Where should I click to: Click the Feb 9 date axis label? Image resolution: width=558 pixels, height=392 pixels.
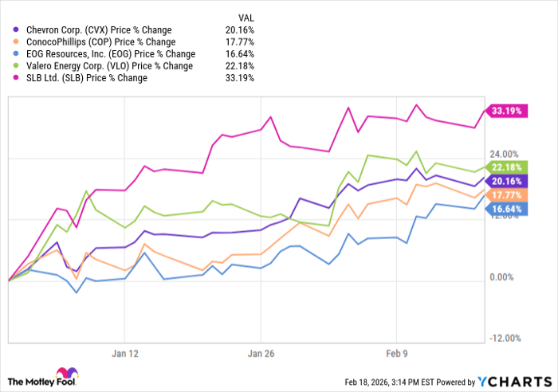click(x=396, y=353)
